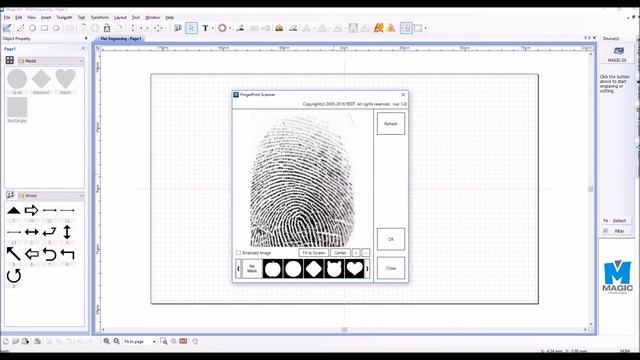Click the return/enter arrow shape
This screenshot has width=640, height=360.
point(49,232)
